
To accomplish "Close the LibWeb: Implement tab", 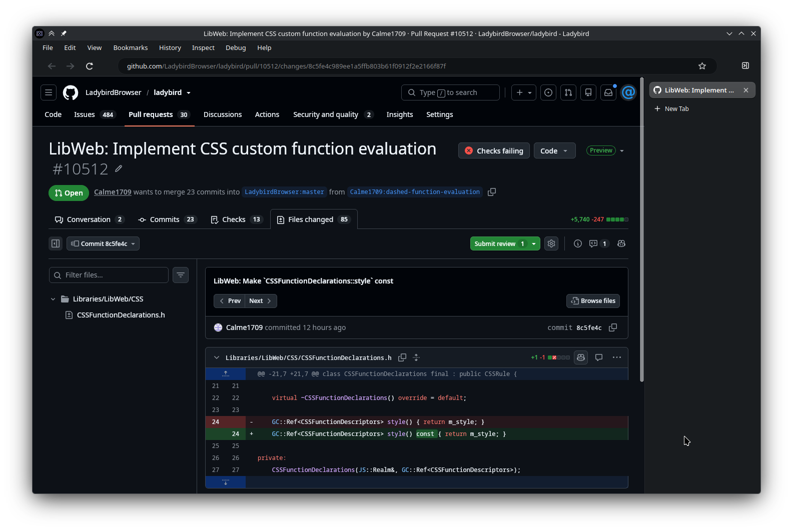I will click(746, 90).
